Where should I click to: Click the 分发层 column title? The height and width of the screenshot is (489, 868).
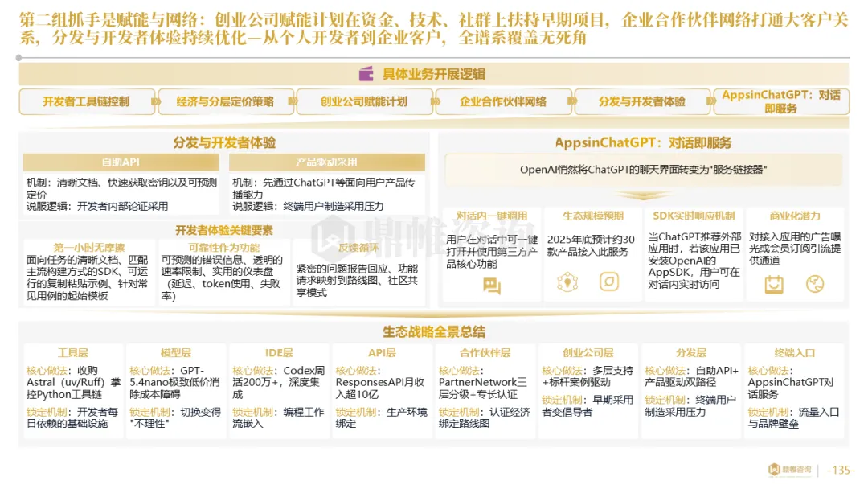point(691,353)
